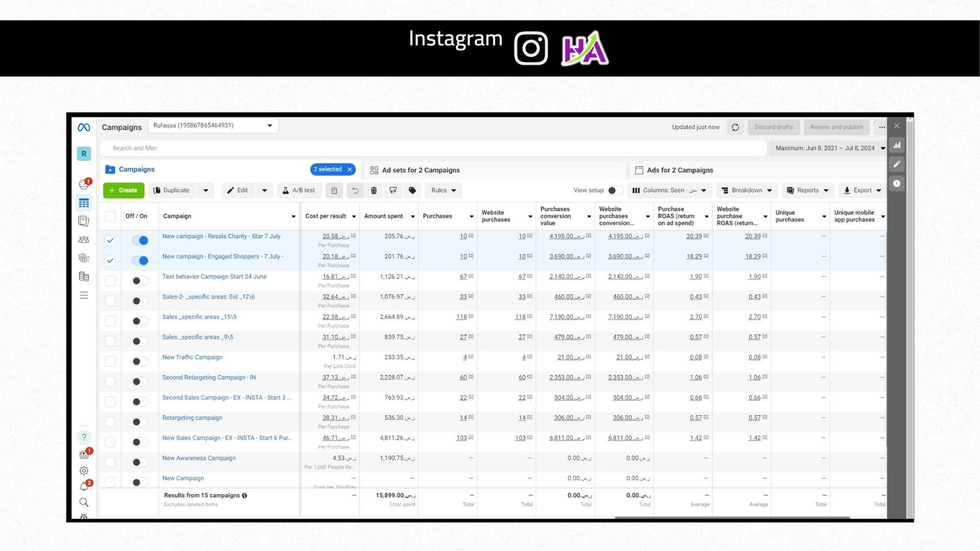Click the refresh icon beside Updated just now

click(735, 127)
